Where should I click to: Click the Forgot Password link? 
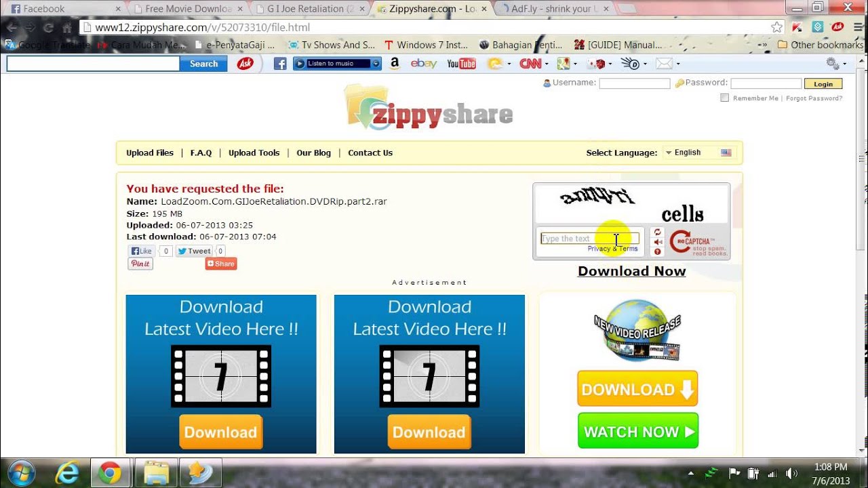[814, 98]
